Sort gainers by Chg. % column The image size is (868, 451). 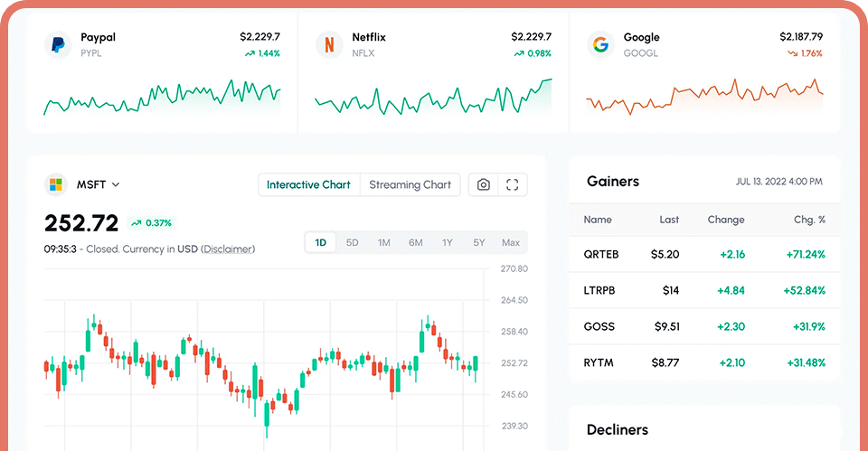pyautogui.click(x=809, y=220)
